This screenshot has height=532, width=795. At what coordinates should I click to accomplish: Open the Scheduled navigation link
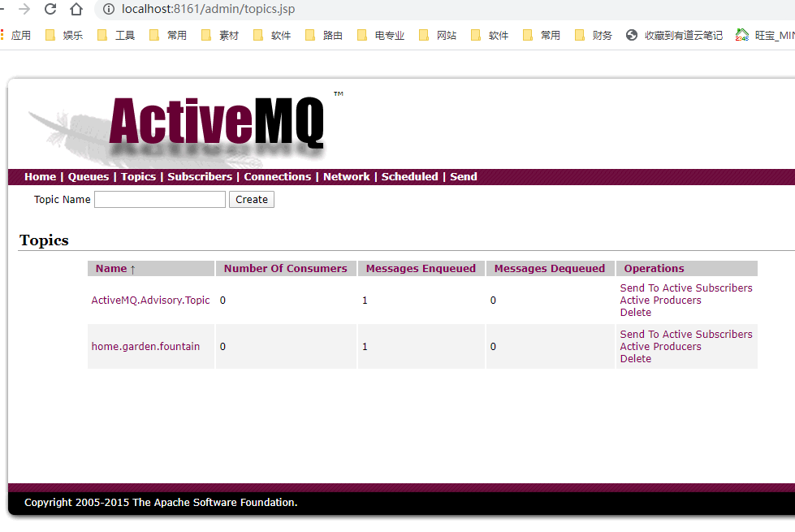(409, 176)
